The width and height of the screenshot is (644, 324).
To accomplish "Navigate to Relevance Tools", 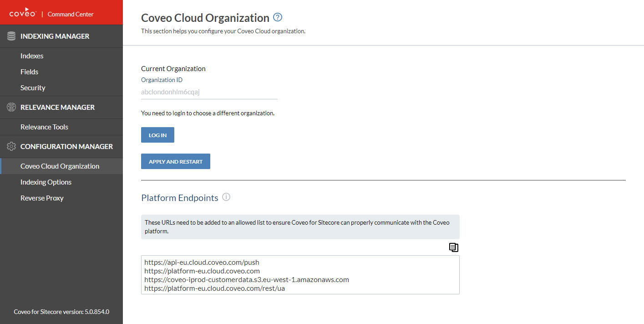I will (x=44, y=127).
